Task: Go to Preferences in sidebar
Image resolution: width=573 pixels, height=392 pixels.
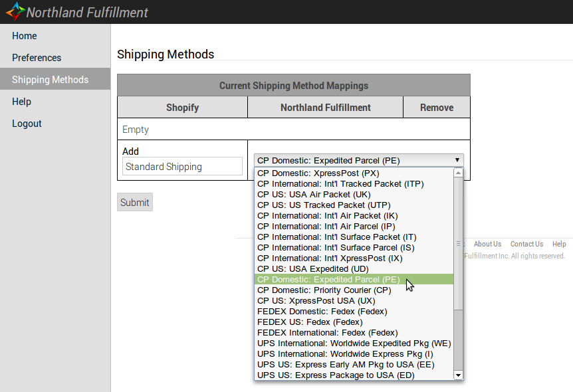Action: tap(37, 58)
